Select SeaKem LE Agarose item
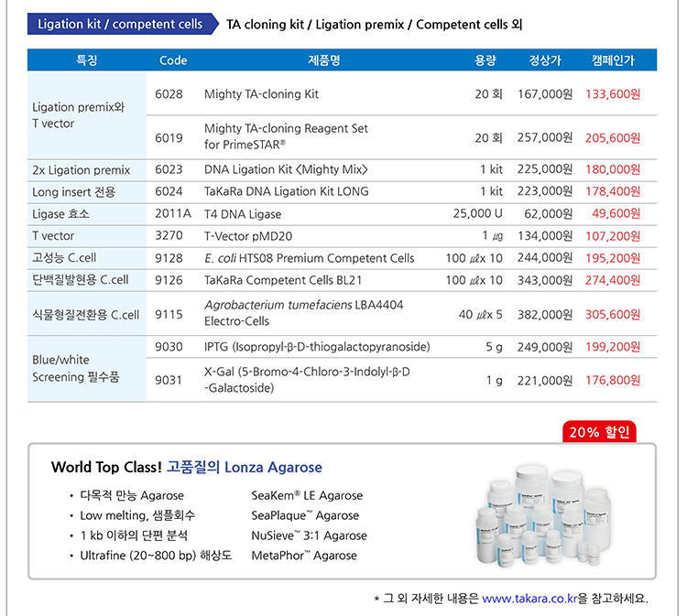The width and height of the screenshot is (687, 616). (x=307, y=495)
